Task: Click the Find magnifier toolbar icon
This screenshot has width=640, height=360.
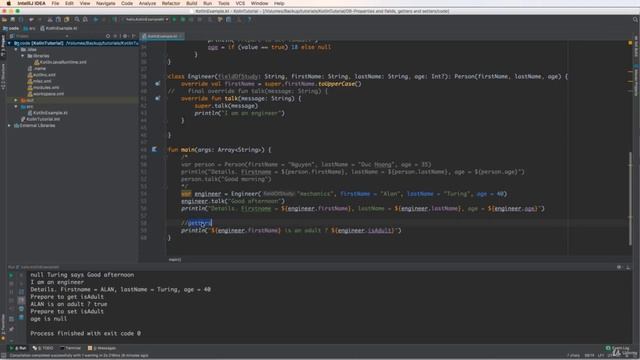Action: [x=77, y=19]
